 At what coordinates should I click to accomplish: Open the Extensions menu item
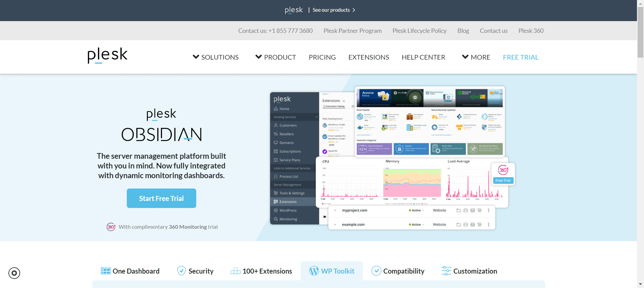click(369, 57)
